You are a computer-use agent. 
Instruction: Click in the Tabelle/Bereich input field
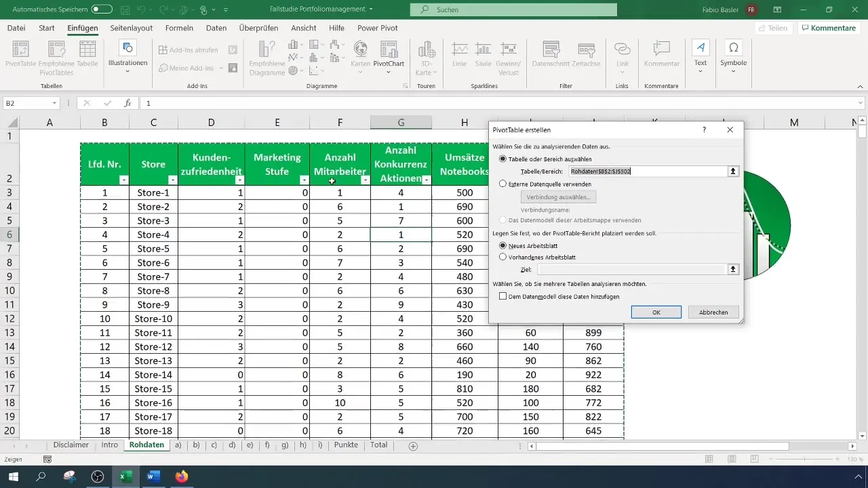648,171
